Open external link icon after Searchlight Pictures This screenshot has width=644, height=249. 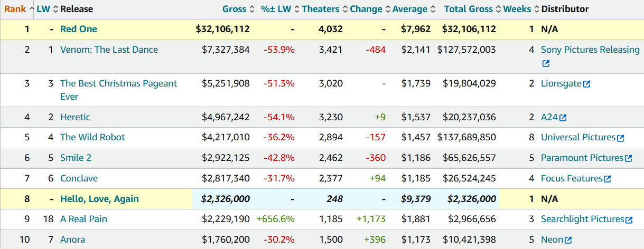(x=629, y=219)
